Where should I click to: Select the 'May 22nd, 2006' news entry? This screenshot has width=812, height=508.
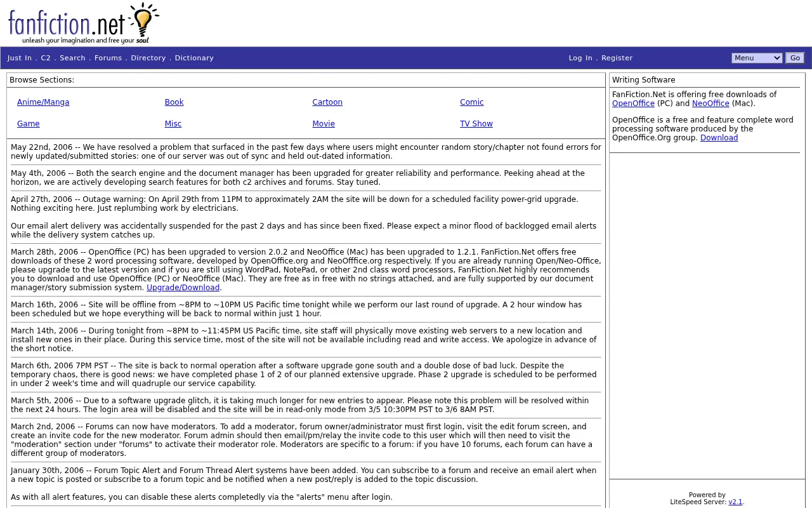pyautogui.click(x=306, y=152)
